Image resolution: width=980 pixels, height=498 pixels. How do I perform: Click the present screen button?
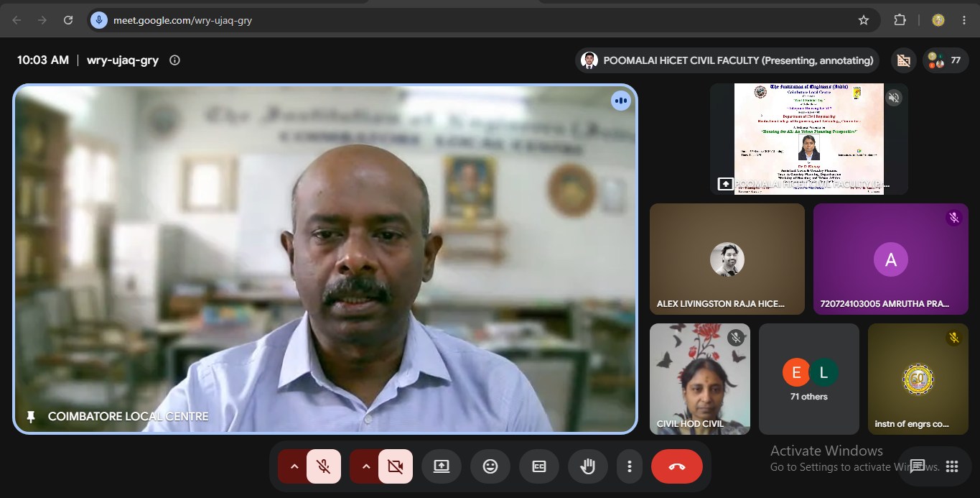click(x=442, y=466)
